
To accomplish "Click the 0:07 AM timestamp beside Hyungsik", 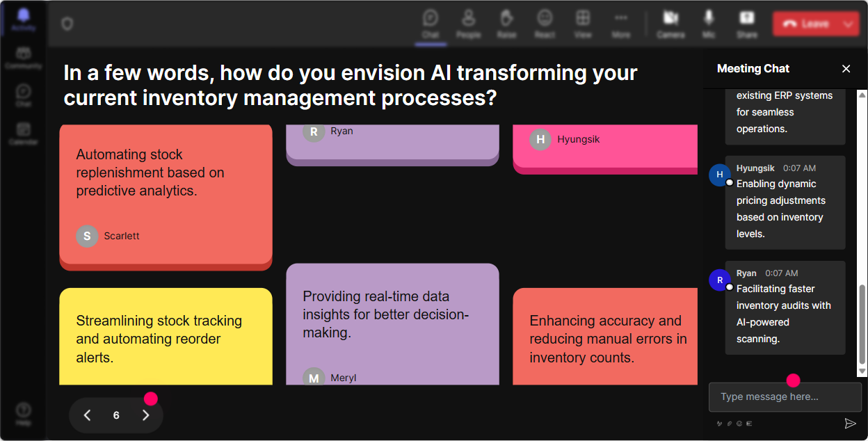I will click(x=799, y=168).
